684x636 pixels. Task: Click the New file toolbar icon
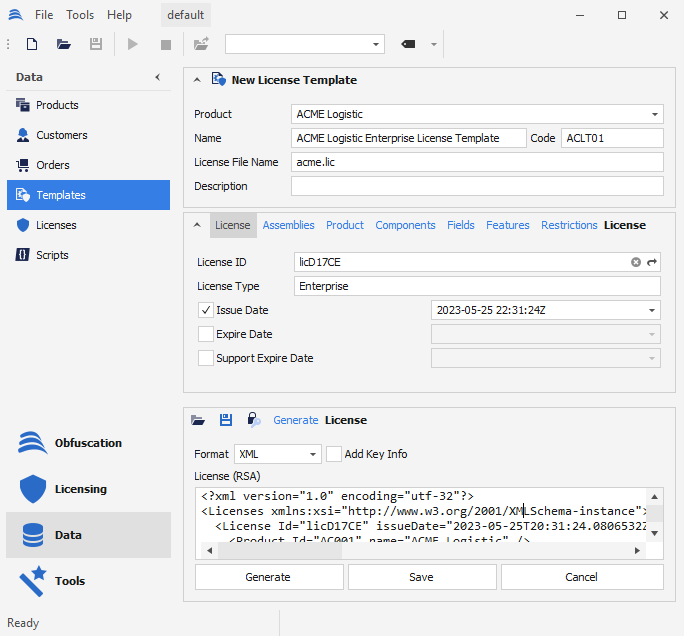tap(32, 44)
